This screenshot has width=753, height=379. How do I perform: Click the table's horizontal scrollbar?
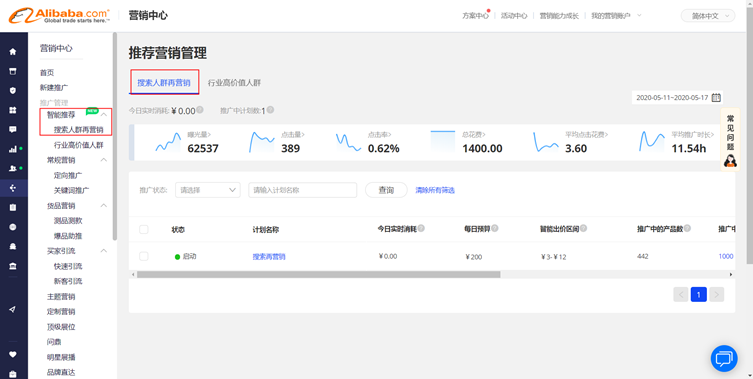[x=318, y=275]
